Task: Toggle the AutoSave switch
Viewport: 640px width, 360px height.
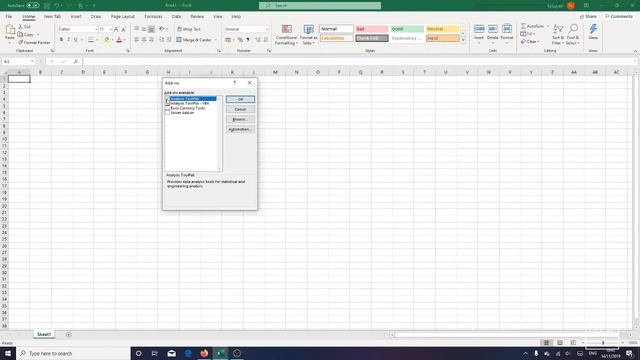Action: 33,6
